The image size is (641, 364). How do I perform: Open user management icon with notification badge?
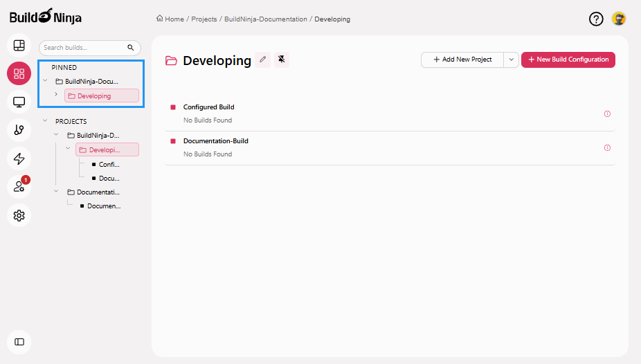(19, 187)
